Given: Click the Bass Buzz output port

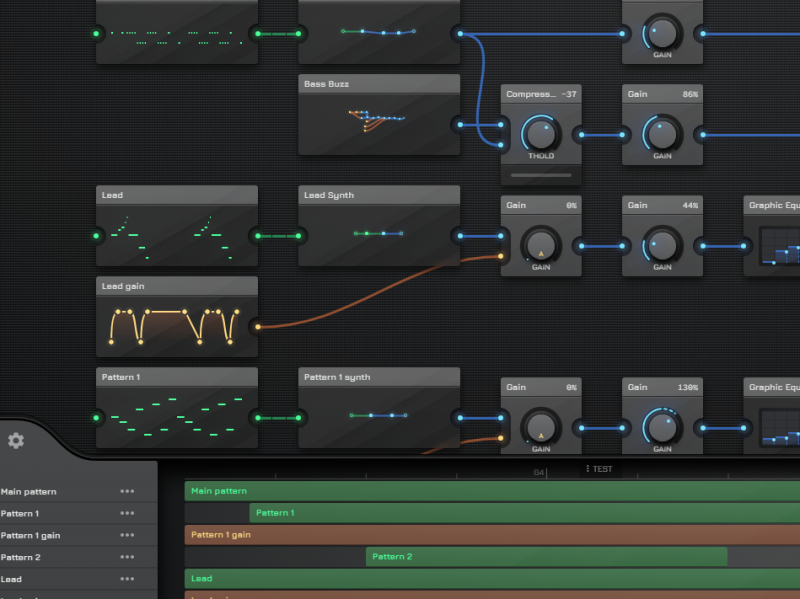Looking at the screenshot, I should tap(460, 124).
